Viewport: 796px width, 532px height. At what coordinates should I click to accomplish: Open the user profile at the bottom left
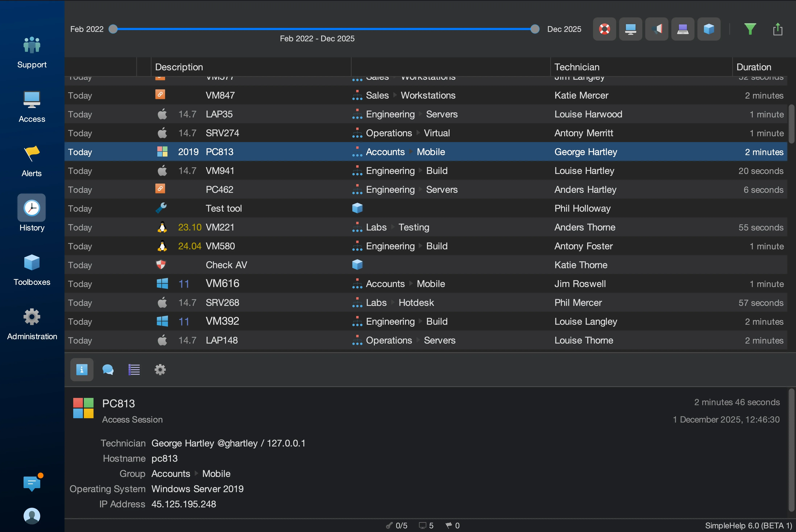(32, 516)
